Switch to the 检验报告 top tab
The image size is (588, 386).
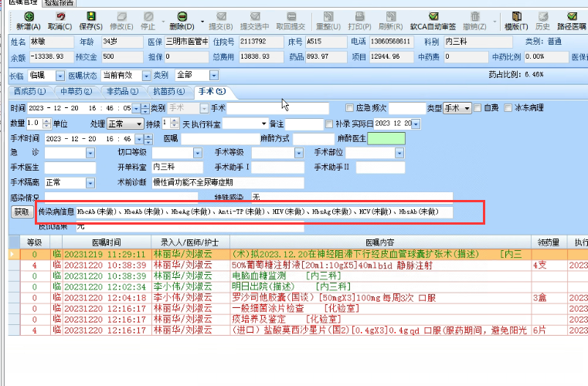(x=59, y=3)
